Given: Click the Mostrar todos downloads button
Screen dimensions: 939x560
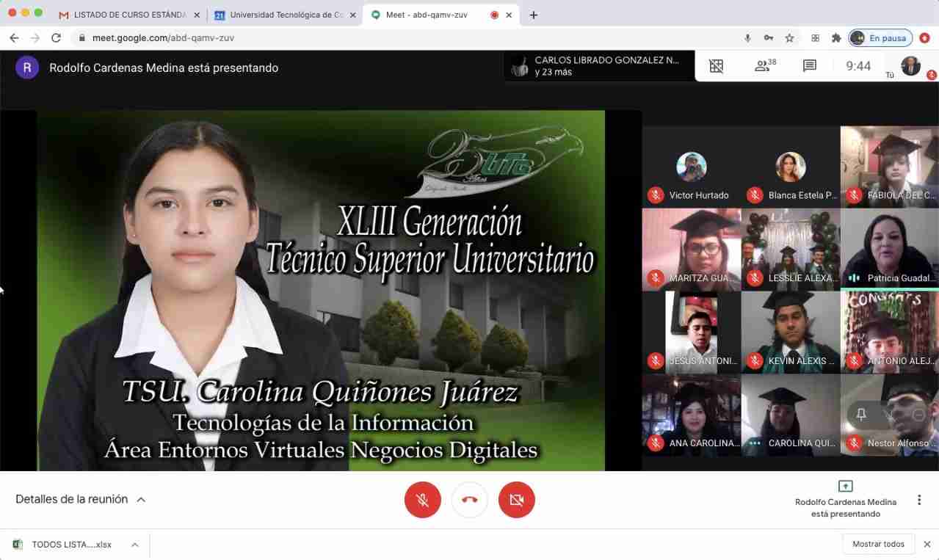Looking at the screenshot, I should tap(878, 544).
